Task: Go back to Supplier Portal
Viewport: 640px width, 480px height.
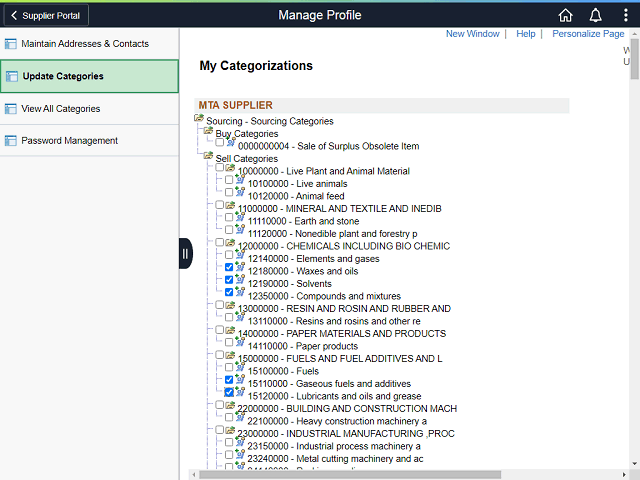Action: click(46, 16)
